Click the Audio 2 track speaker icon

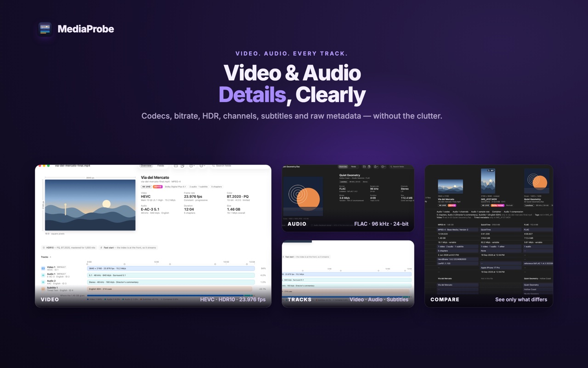(43, 282)
